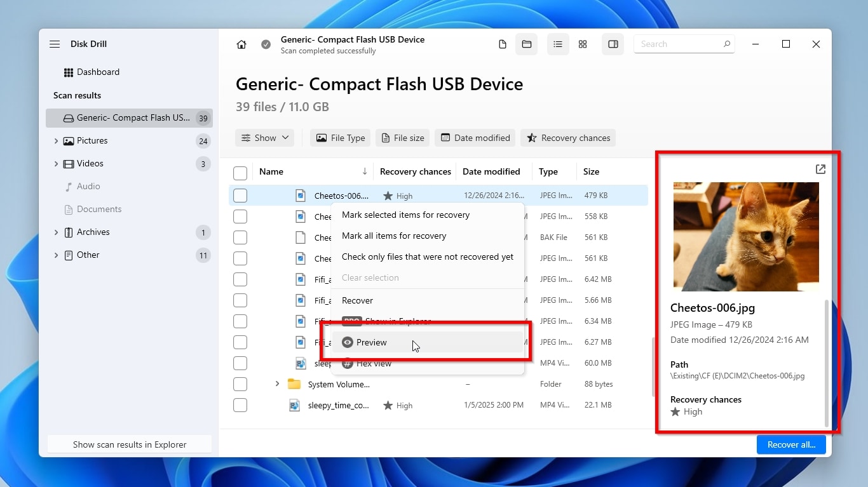Click the preview panel scrollbar
The image size is (868, 487).
[x=827, y=363]
